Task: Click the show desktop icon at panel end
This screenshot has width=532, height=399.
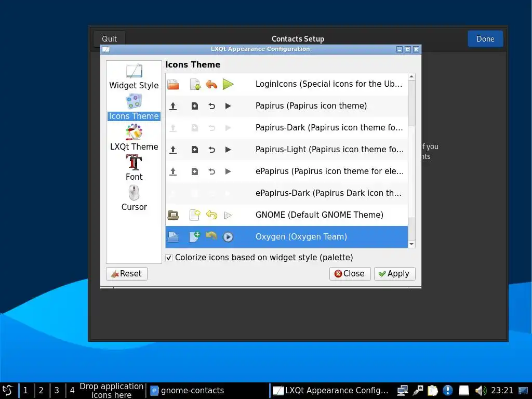Action: point(523,391)
